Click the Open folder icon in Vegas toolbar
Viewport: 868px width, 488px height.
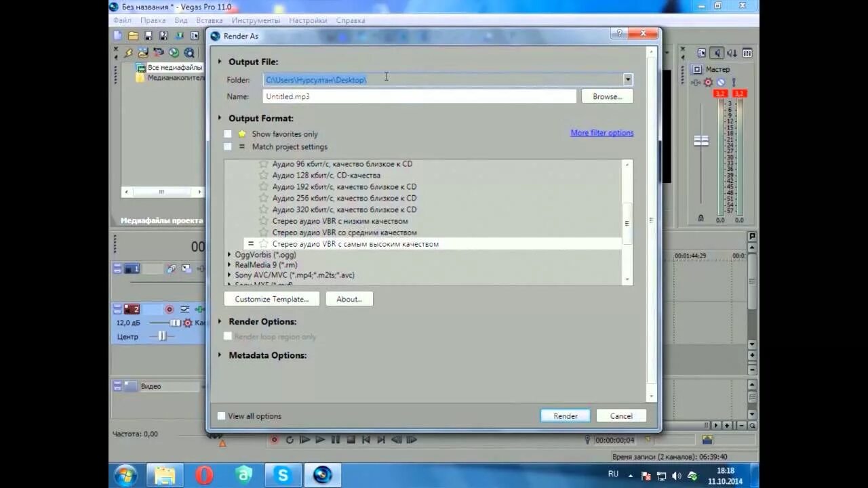(133, 36)
